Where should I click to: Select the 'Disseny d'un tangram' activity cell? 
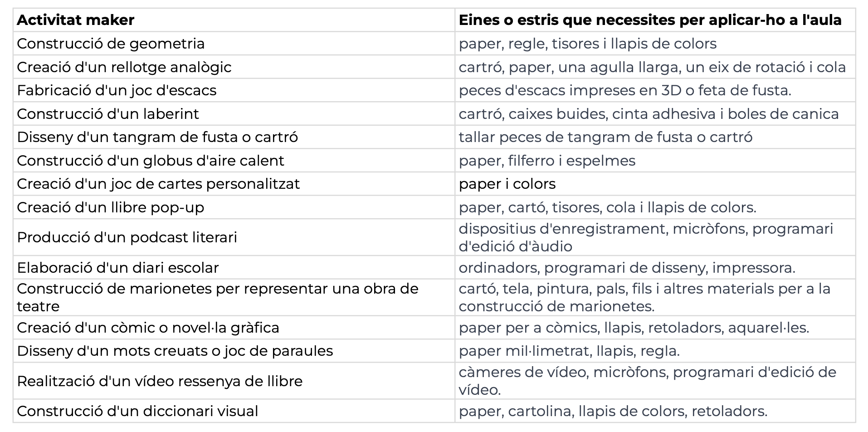(x=157, y=137)
